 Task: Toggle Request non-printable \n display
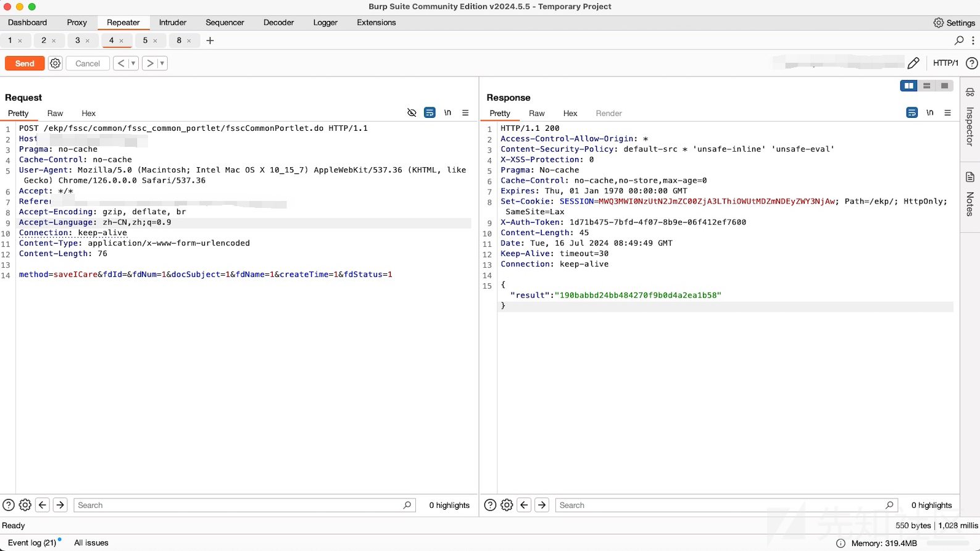(447, 112)
